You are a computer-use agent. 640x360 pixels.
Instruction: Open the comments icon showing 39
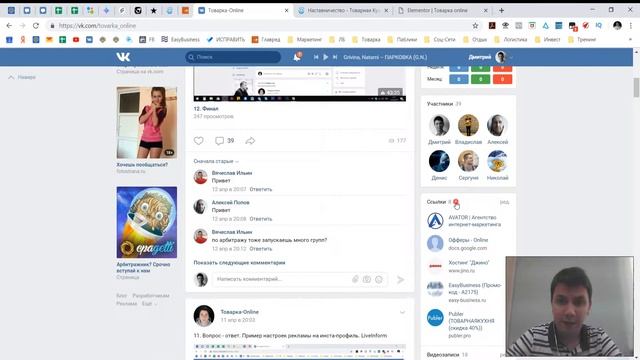pyautogui.click(x=224, y=141)
